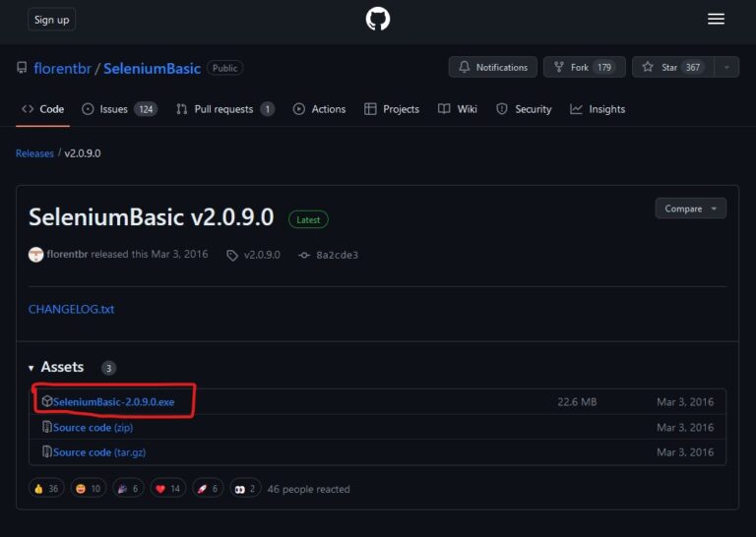Download SeleniumBasic-2.0.9.0.exe

[x=113, y=402]
